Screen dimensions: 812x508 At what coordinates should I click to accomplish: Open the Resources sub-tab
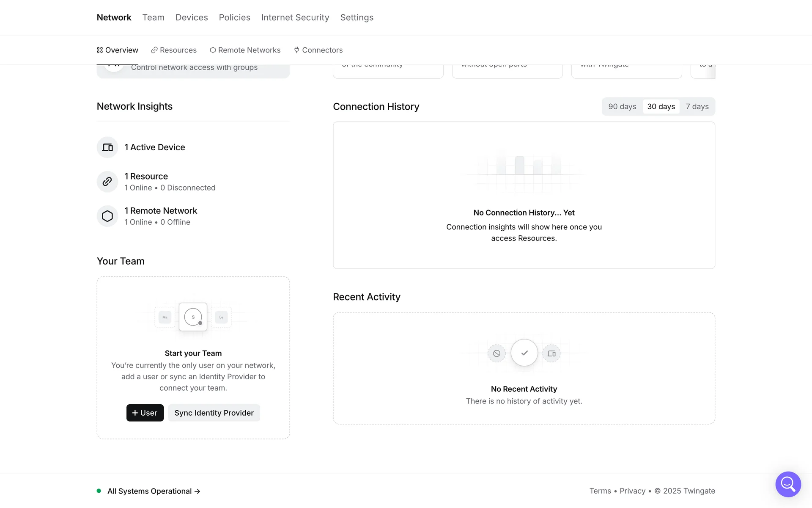tap(174, 50)
